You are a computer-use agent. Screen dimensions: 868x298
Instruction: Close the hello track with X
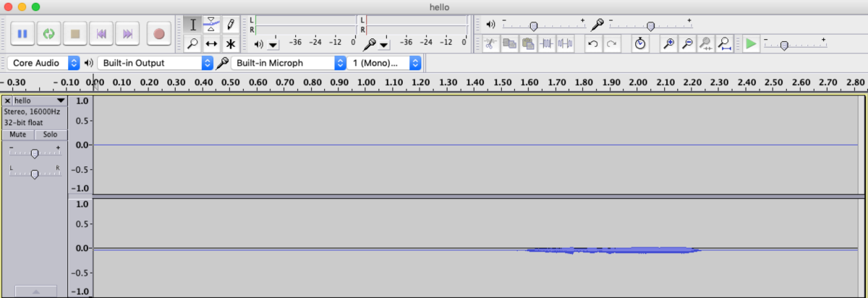point(7,101)
